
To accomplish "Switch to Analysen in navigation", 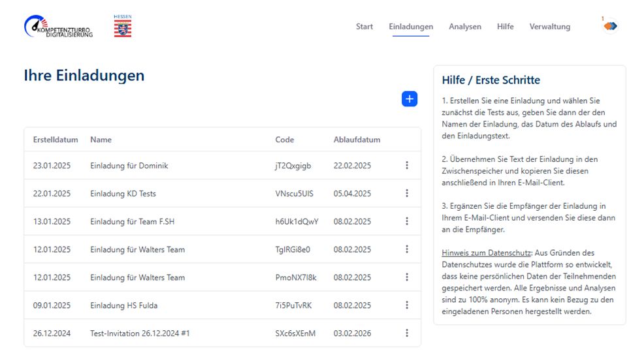I will (465, 27).
